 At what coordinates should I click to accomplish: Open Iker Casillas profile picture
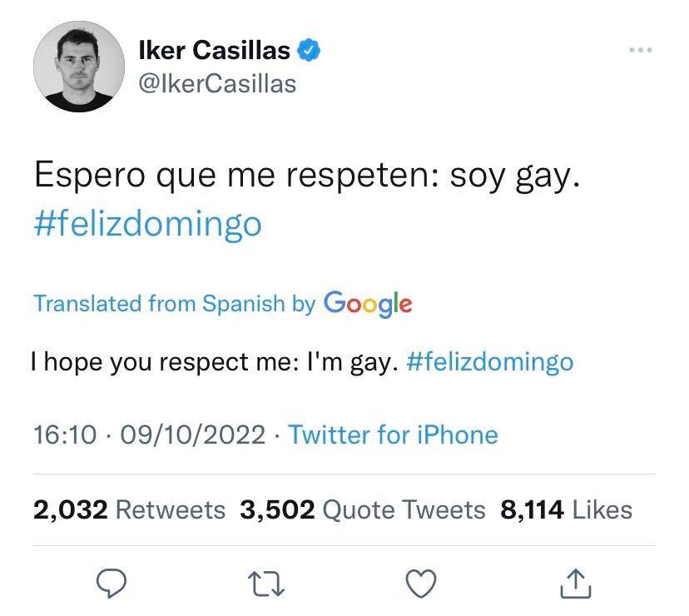pos(74,67)
